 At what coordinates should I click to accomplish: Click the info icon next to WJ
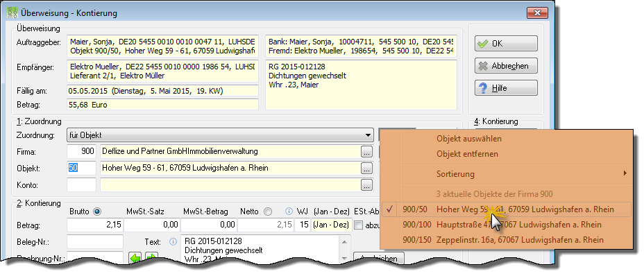pos(289,212)
